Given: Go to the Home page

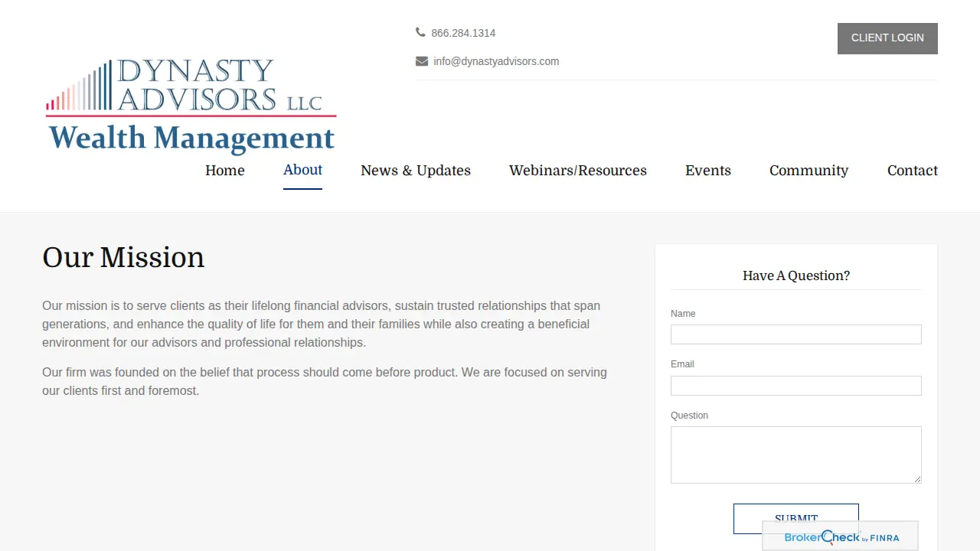Looking at the screenshot, I should coord(225,171).
